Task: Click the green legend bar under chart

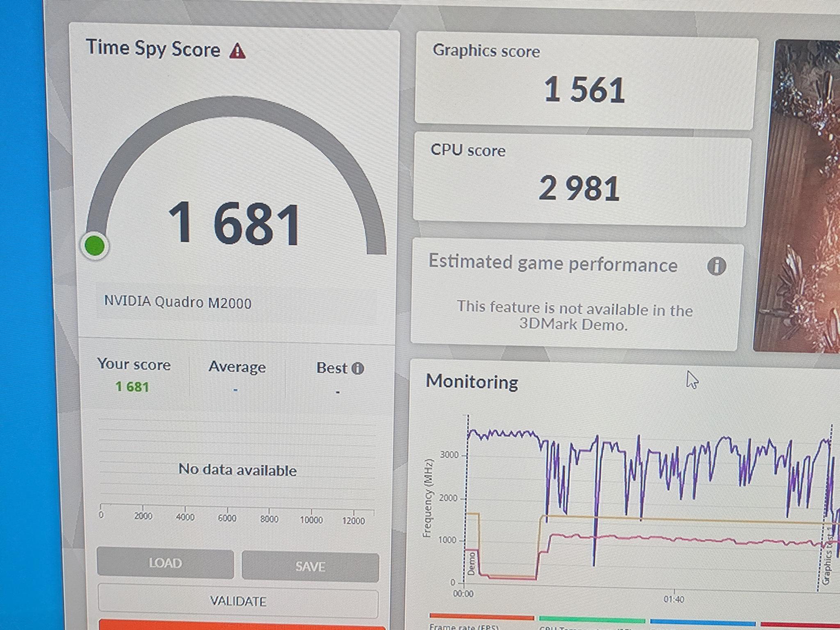Action: 592,619
